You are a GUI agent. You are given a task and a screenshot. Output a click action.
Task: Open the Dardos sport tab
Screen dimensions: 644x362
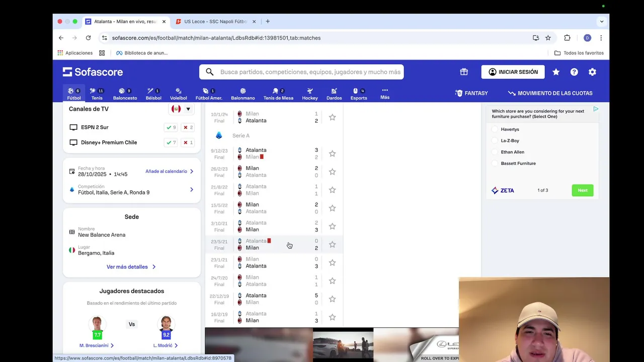click(x=334, y=94)
